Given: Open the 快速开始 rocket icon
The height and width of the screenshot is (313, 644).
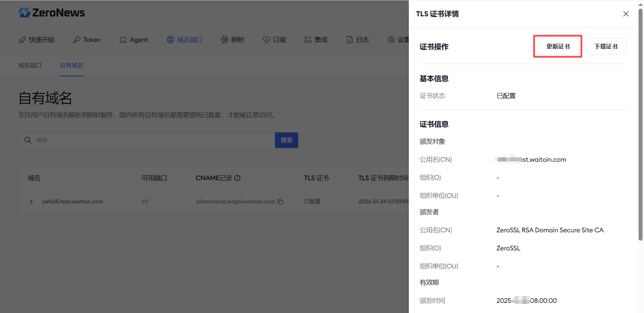Looking at the screenshot, I should click(22, 40).
